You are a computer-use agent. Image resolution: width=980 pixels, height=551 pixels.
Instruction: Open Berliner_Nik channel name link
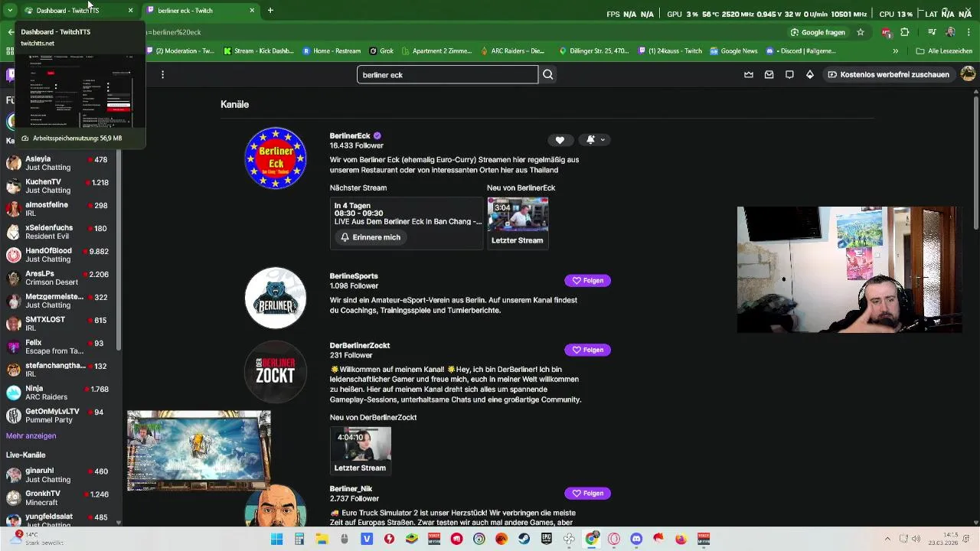351,488
